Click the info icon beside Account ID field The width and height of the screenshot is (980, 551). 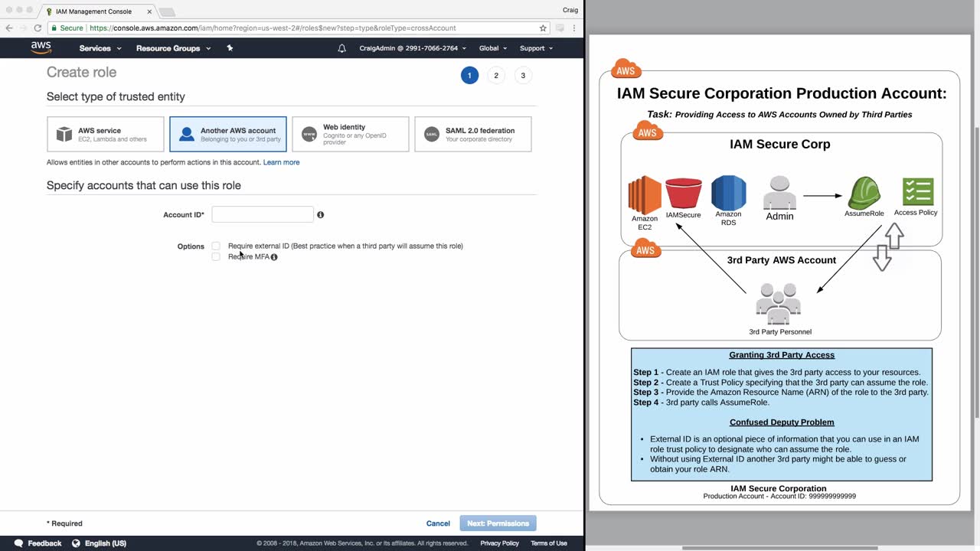tap(320, 215)
